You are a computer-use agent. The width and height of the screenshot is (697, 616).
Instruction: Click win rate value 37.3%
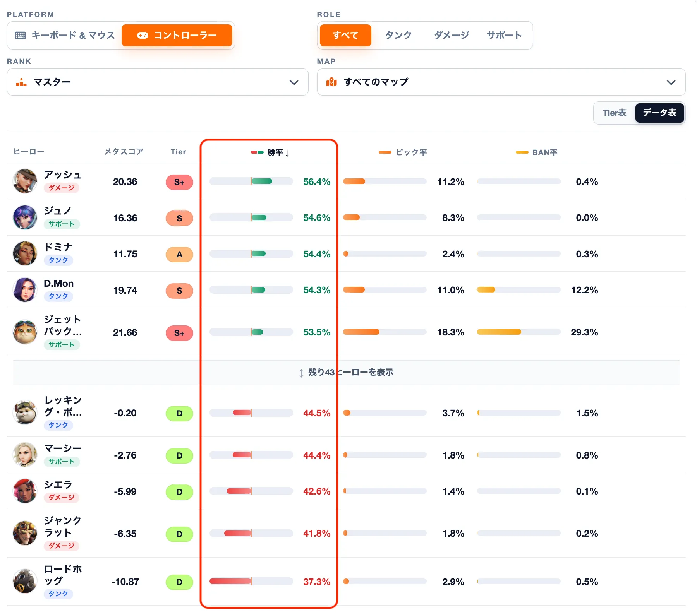(317, 582)
